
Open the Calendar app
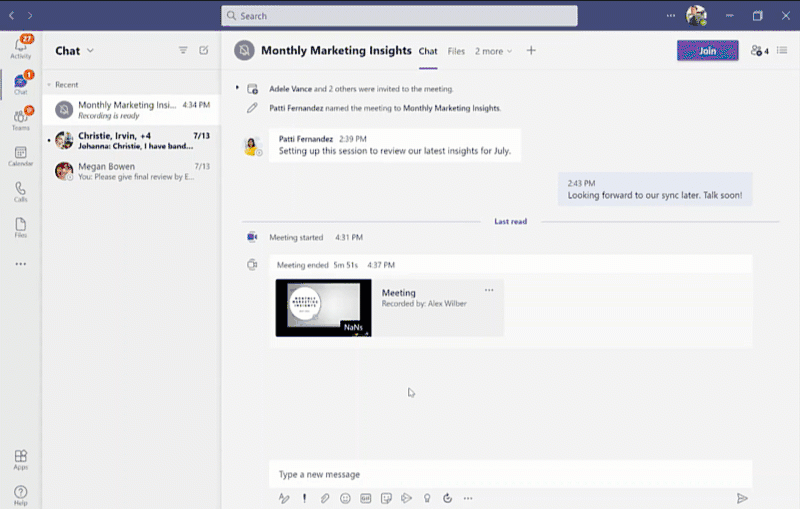20,156
